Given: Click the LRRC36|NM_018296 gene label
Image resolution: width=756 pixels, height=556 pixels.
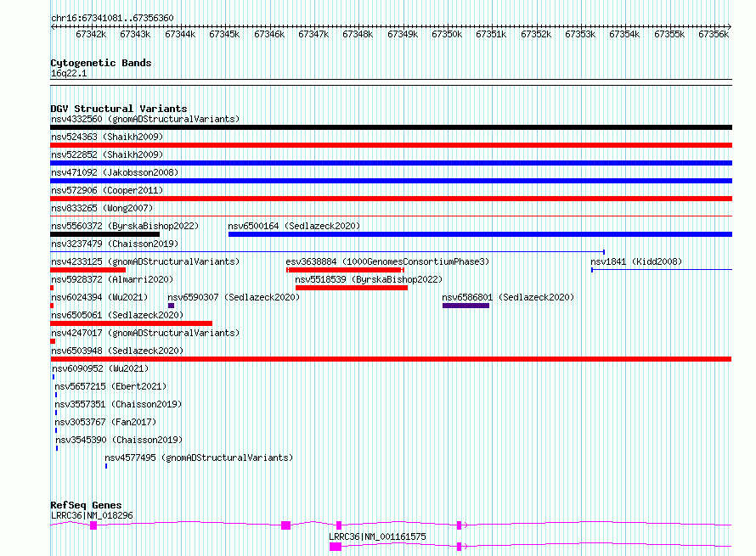Looking at the screenshot, I should (x=92, y=515).
